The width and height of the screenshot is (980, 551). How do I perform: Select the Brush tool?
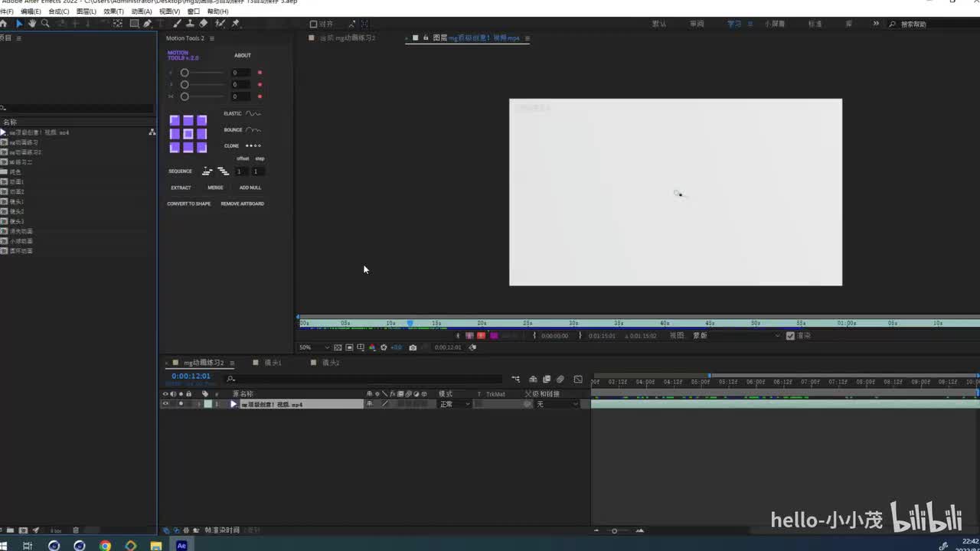[x=177, y=24]
